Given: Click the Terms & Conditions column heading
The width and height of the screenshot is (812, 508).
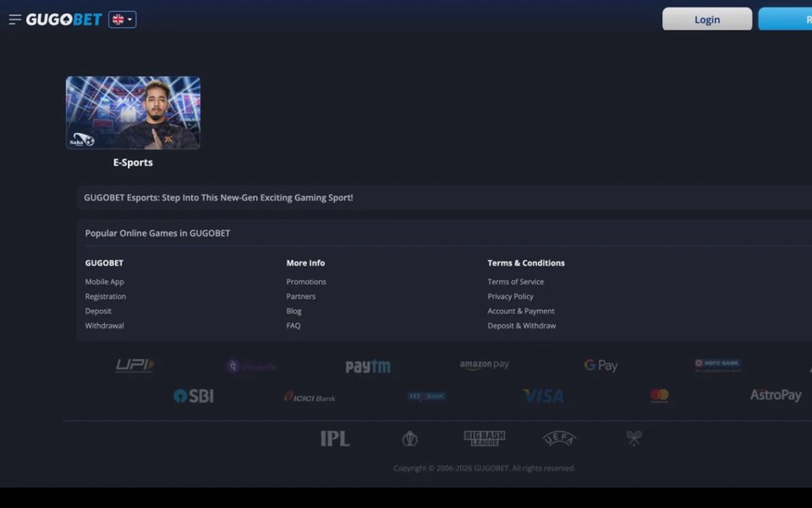Looking at the screenshot, I should click(526, 262).
